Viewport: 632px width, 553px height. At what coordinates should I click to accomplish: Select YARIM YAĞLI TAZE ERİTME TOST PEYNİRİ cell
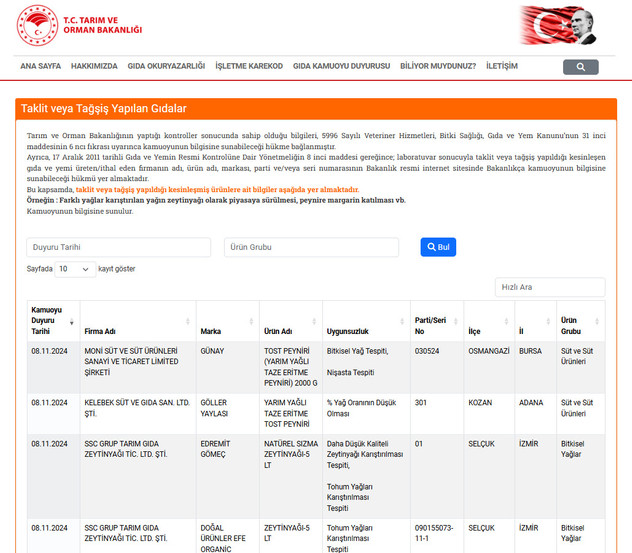tap(291, 414)
